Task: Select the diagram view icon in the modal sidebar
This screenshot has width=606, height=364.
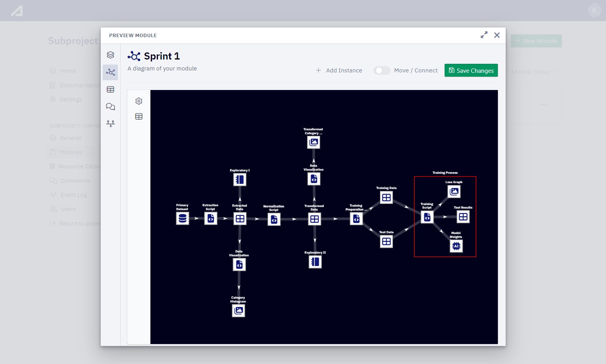Action: pyautogui.click(x=110, y=72)
